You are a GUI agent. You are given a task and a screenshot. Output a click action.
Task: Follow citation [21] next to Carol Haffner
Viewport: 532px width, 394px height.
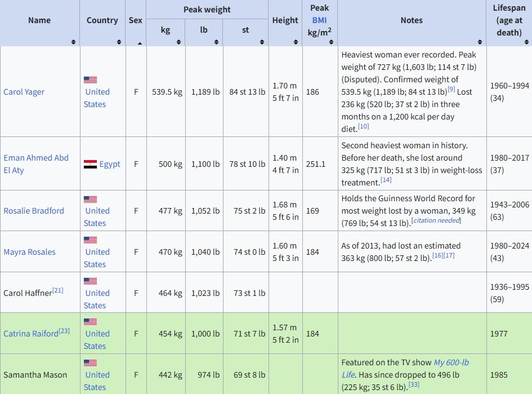(x=58, y=290)
